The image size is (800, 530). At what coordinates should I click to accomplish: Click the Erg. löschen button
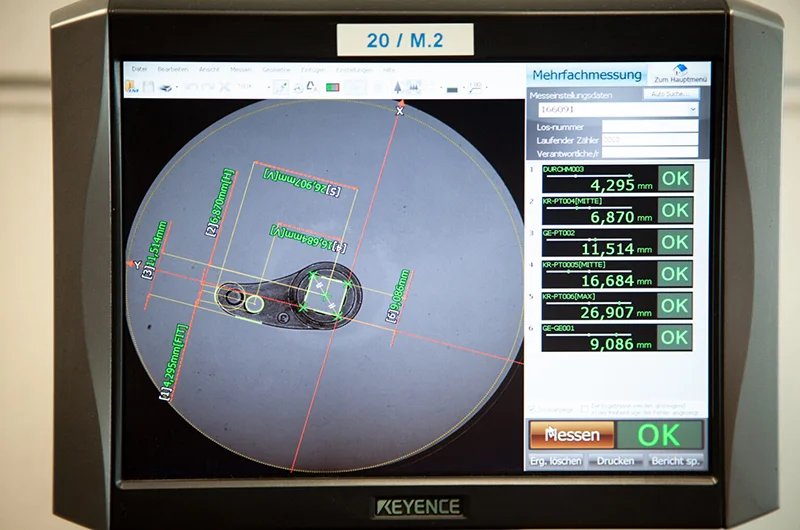(555, 461)
